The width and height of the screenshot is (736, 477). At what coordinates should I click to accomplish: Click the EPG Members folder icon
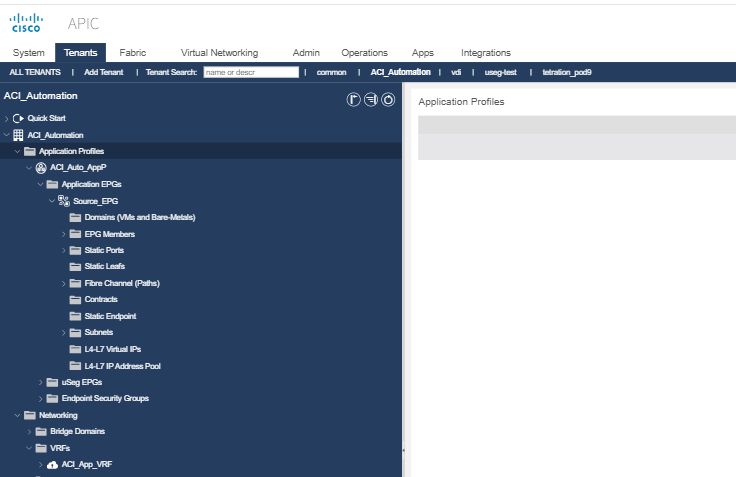tap(75, 234)
